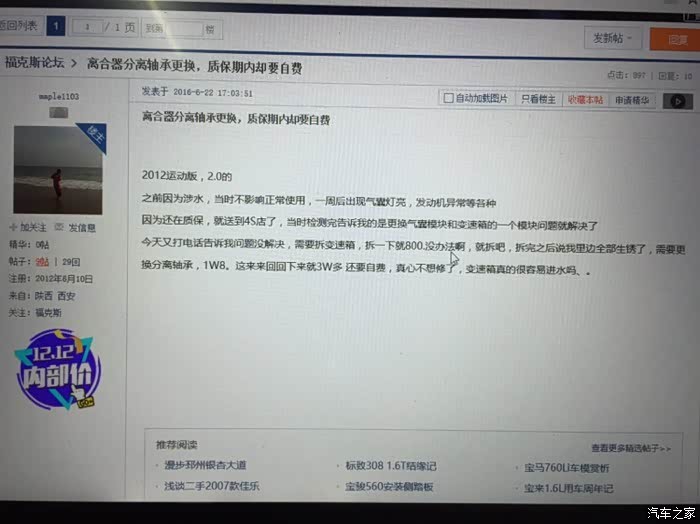Click the dark play icon button
The width and height of the screenshot is (700, 524).
click(x=678, y=101)
